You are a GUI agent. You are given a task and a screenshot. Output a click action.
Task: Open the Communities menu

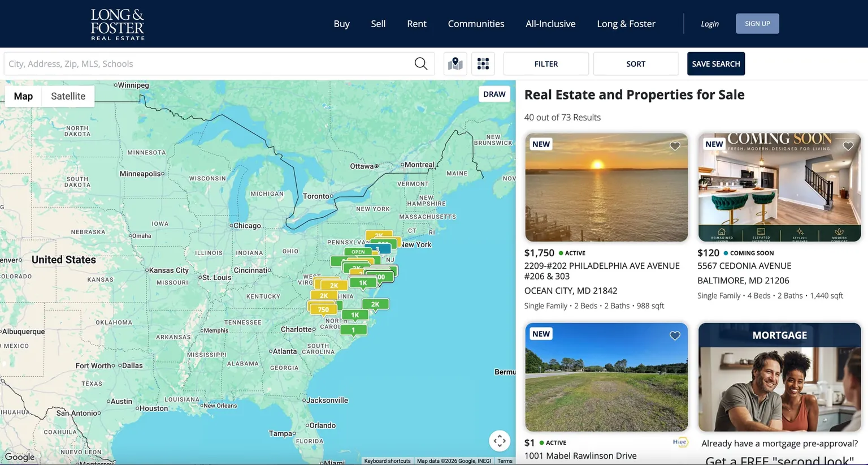(x=476, y=24)
